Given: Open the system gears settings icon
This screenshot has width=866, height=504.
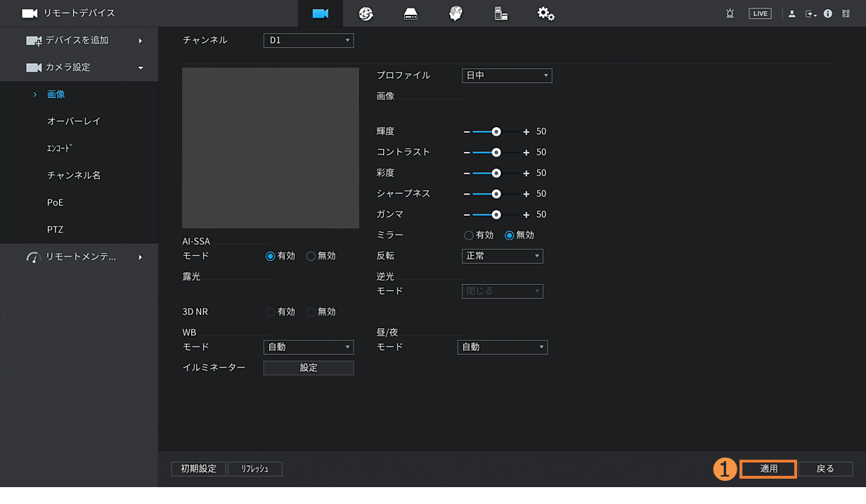Looking at the screenshot, I should [545, 13].
